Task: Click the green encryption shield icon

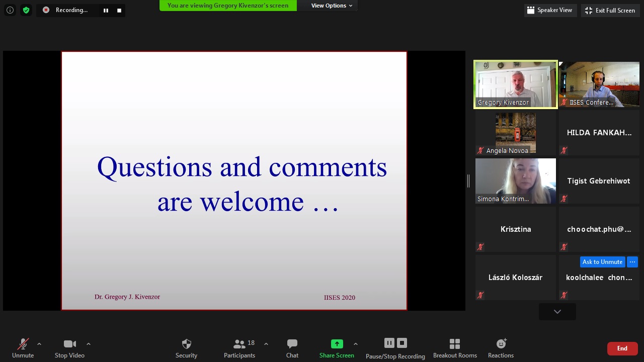Action: click(26, 10)
